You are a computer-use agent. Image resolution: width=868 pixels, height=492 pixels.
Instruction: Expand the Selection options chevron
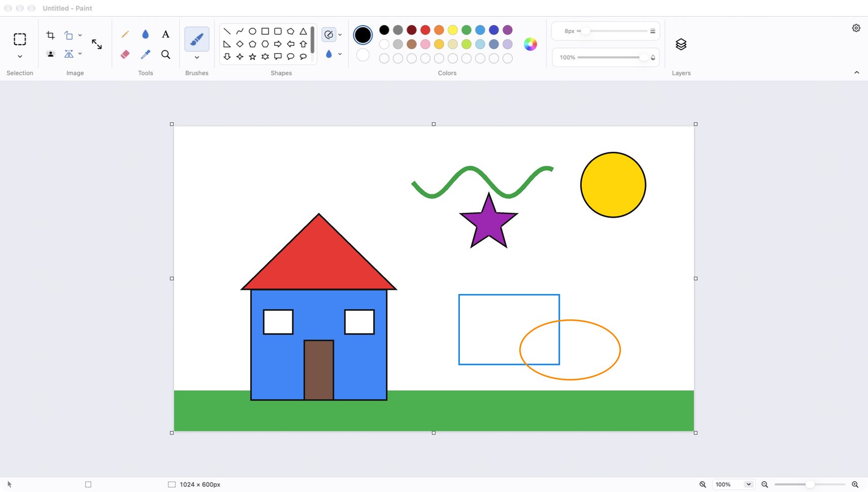point(20,56)
